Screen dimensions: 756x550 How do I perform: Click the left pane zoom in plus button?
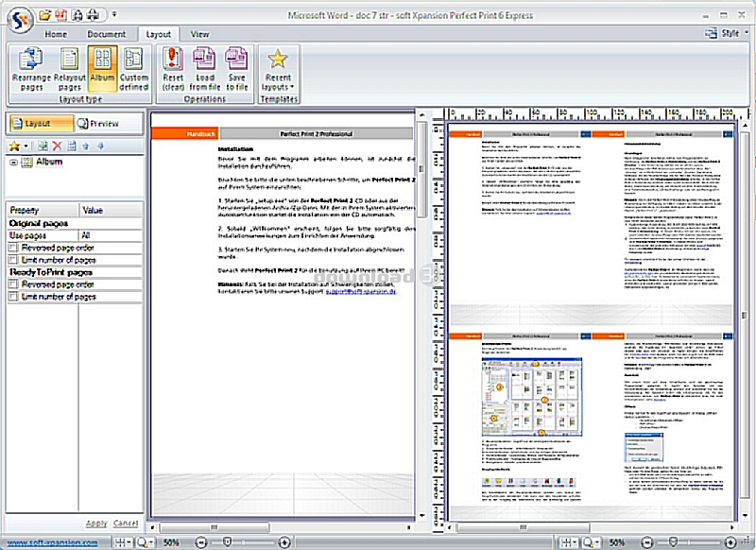pyautogui.click(x=284, y=542)
